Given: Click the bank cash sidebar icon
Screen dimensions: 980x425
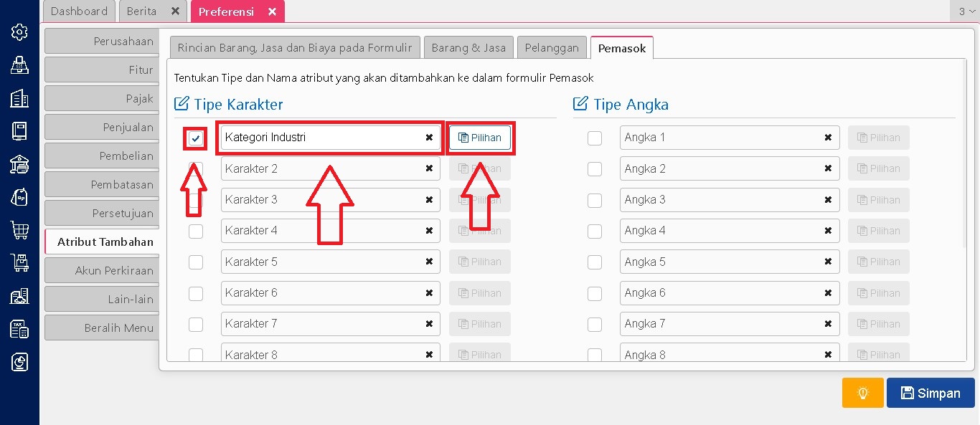Looking at the screenshot, I should coord(19,164).
